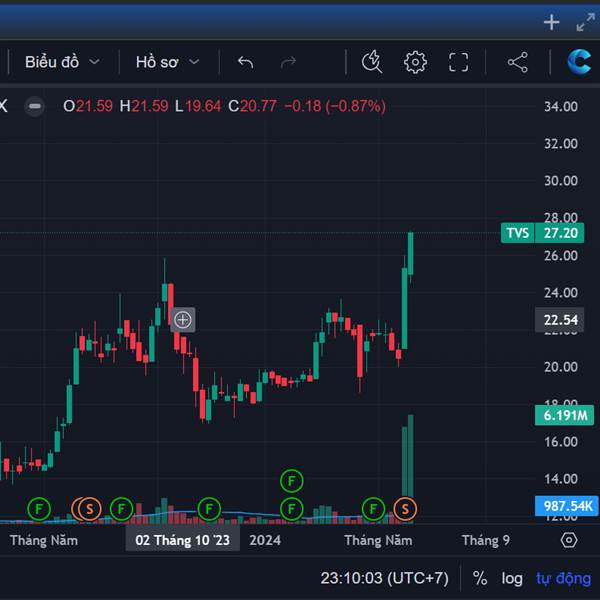Redo the chart action

point(288,62)
